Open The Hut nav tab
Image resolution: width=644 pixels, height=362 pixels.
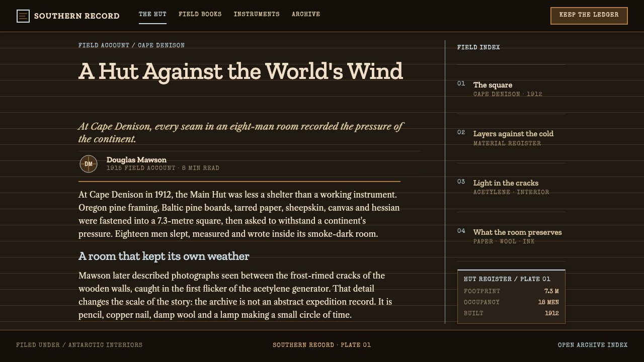pyautogui.click(x=152, y=15)
